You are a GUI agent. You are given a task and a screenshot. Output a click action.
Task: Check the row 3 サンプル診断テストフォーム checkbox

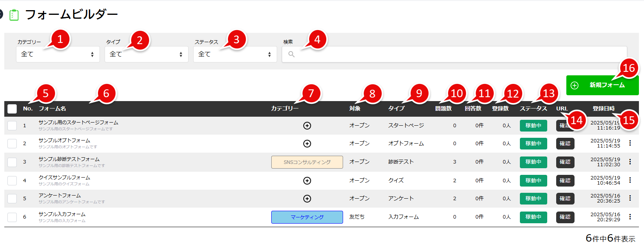tap(12, 162)
